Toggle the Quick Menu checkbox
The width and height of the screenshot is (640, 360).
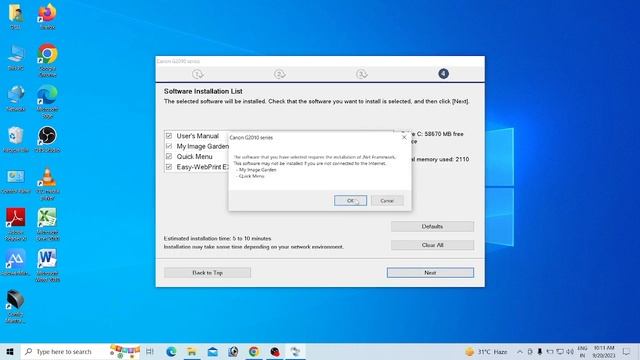click(x=169, y=156)
